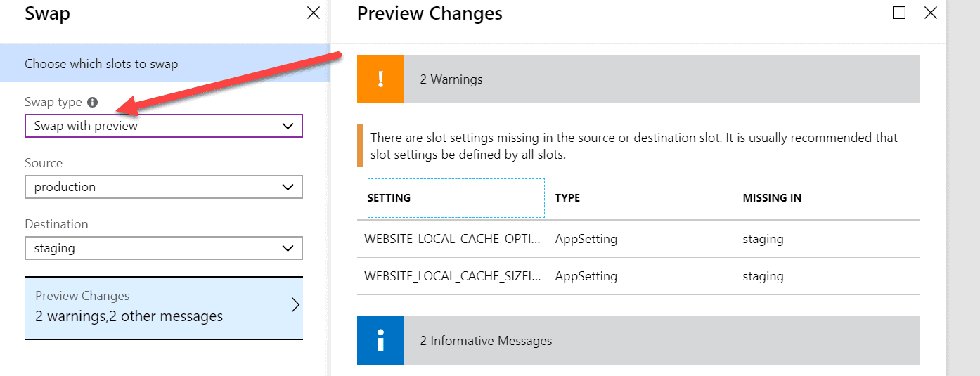Expand the Source slot dropdown
980x376 pixels.
click(x=164, y=187)
